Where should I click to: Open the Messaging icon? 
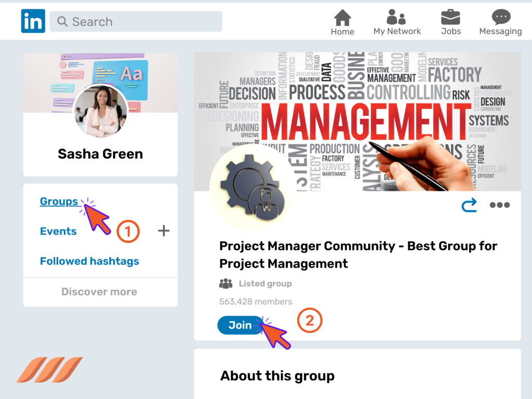pyautogui.click(x=500, y=17)
